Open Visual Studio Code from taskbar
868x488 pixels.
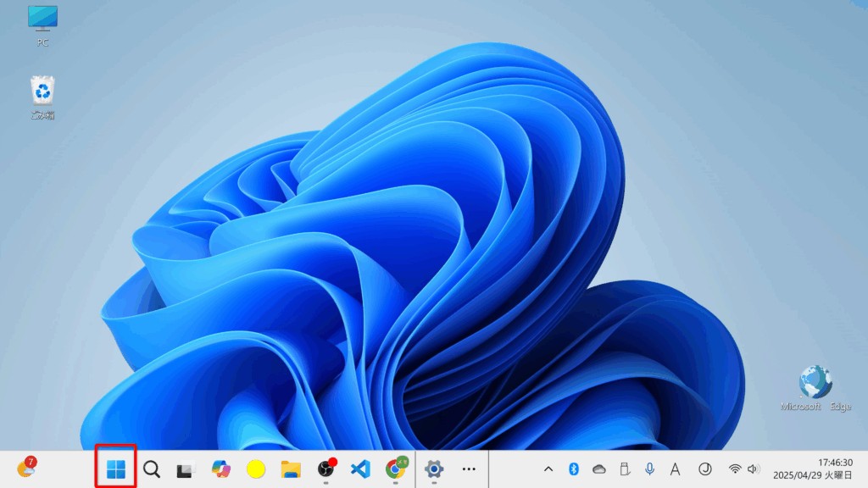[x=360, y=469]
